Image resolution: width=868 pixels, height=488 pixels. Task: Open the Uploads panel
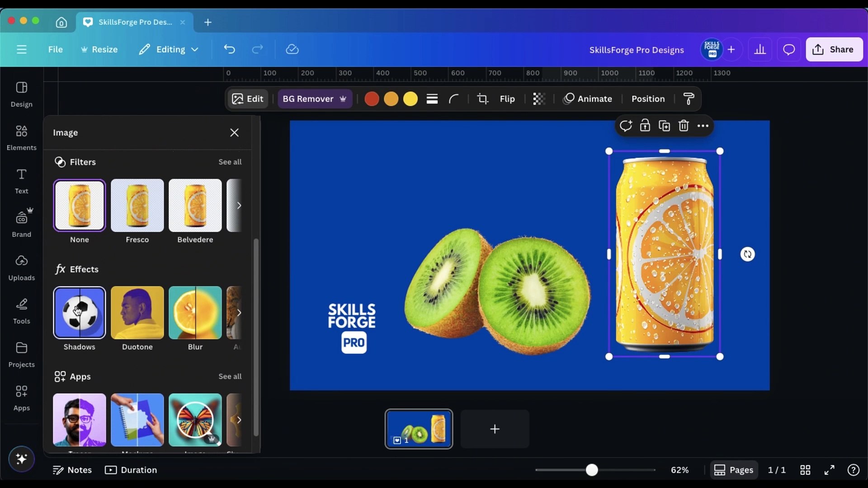pyautogui.click(x=21, y=267)
